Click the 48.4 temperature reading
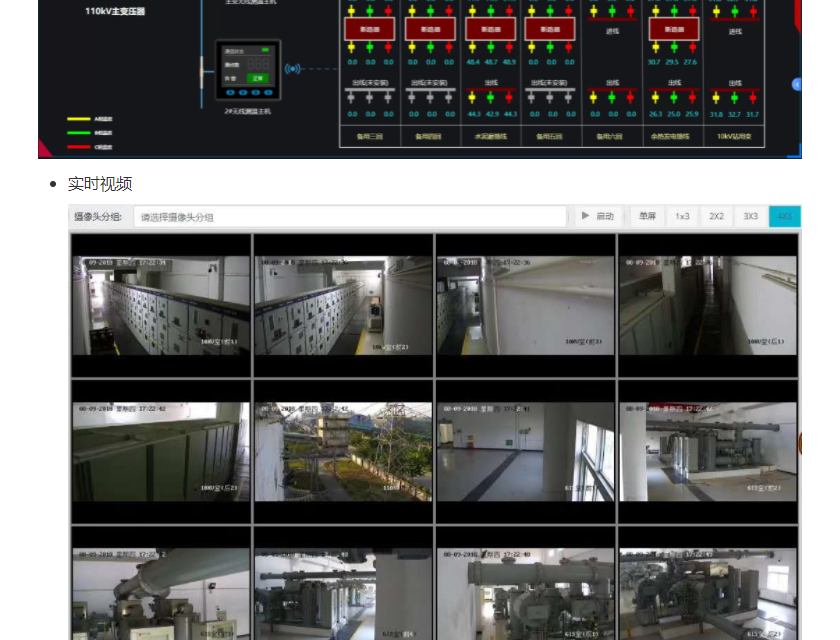 472,62
